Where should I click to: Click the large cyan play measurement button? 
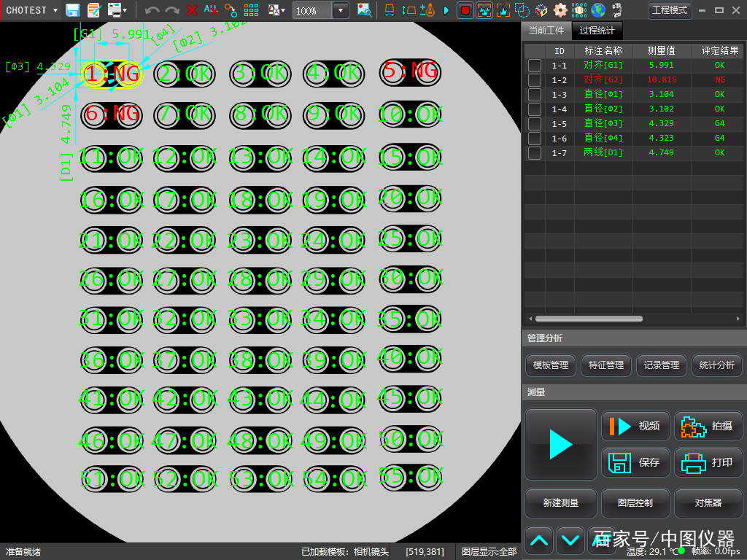tap(561, 444)
